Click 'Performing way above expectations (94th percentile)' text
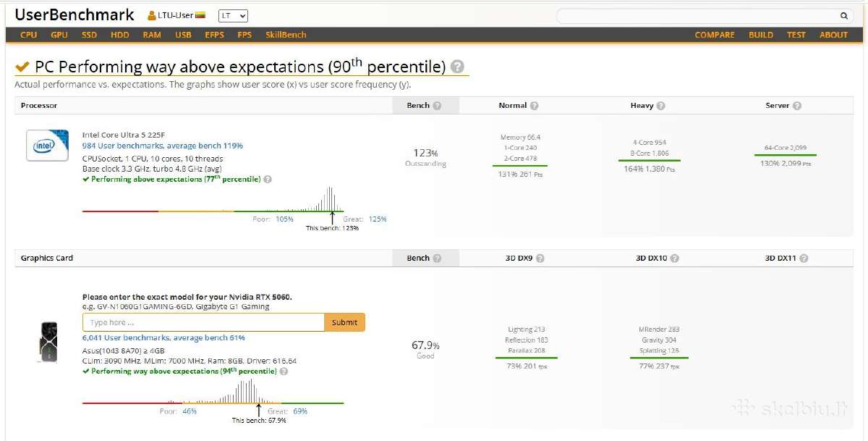868x441 pixels. pos(184,371)
